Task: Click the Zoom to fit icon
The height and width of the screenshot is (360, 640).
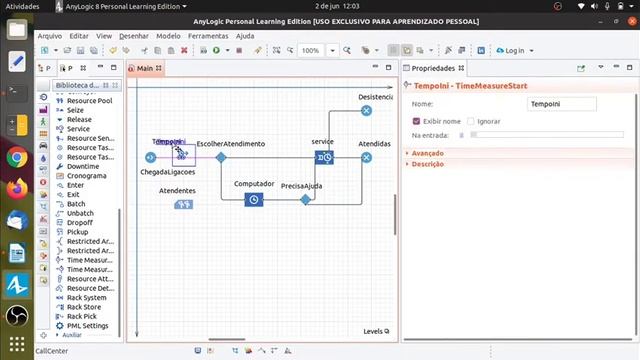Action: pyautogui.click(x=276, y=50)
